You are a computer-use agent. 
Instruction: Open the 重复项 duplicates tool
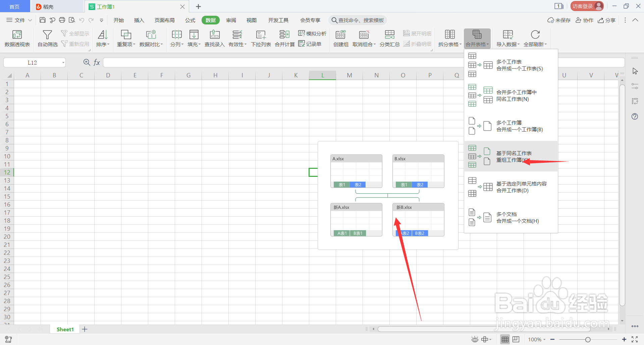click(126, 39)
